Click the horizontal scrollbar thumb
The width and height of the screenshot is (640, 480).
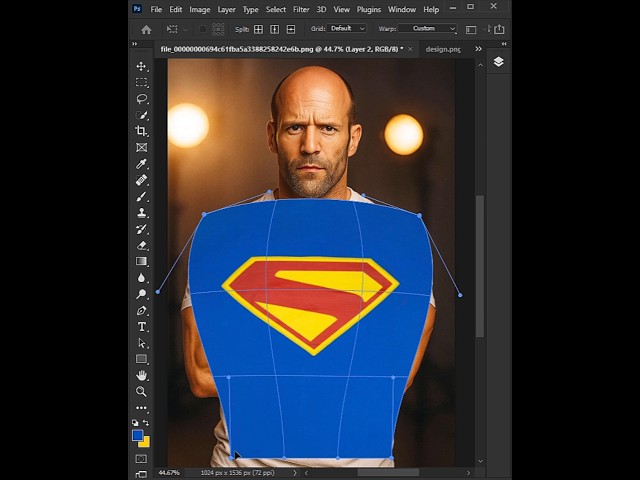pos(388,473)
